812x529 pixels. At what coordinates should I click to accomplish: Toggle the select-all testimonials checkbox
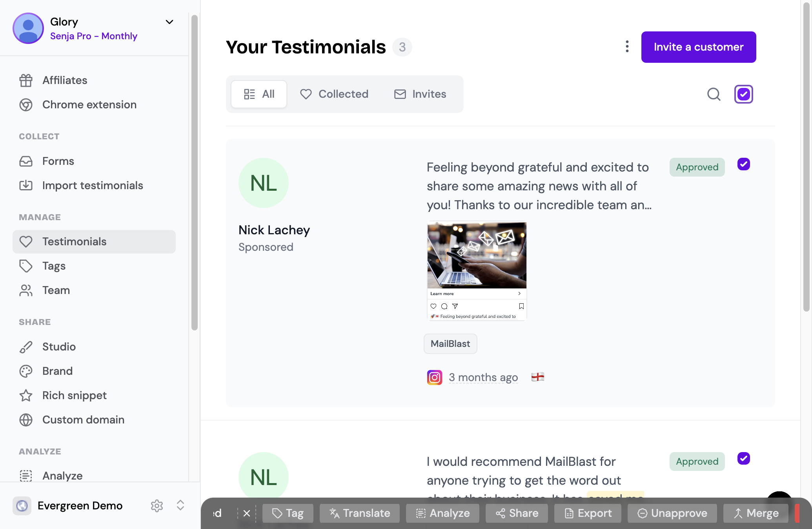tap(744, 94)
